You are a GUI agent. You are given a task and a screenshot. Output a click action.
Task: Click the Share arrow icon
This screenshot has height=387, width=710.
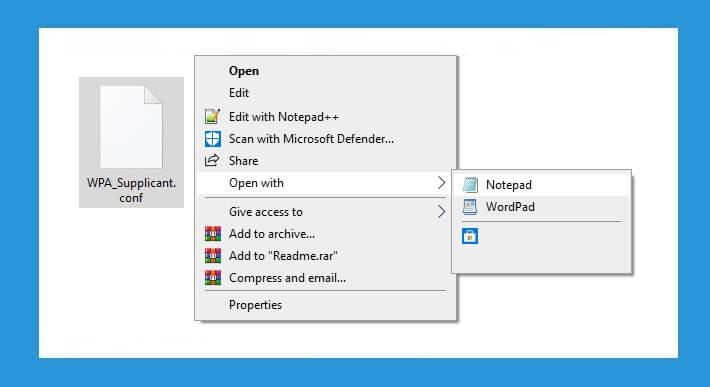212,160
